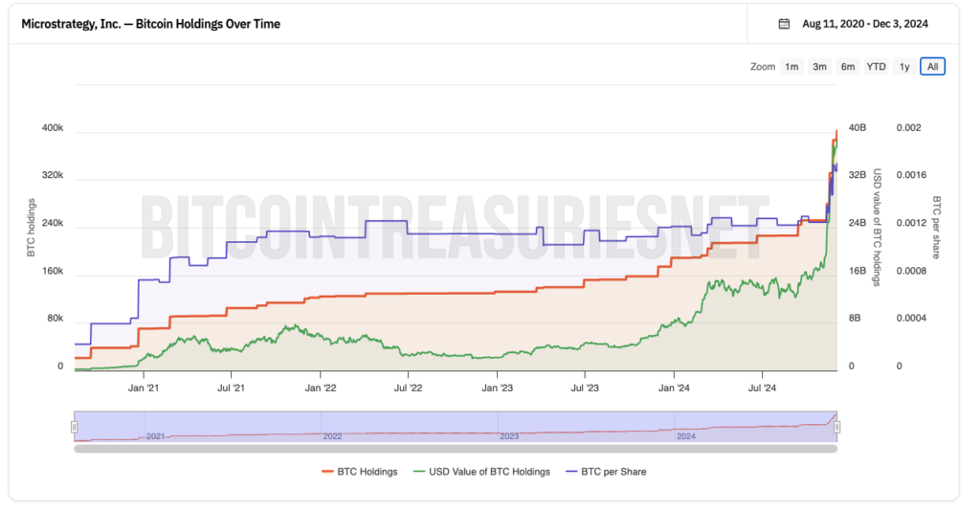The height and width of the screenshot is (510, 980).
Task: Click the Jan '23 x-axis label
Action: [x=497, y=388]
